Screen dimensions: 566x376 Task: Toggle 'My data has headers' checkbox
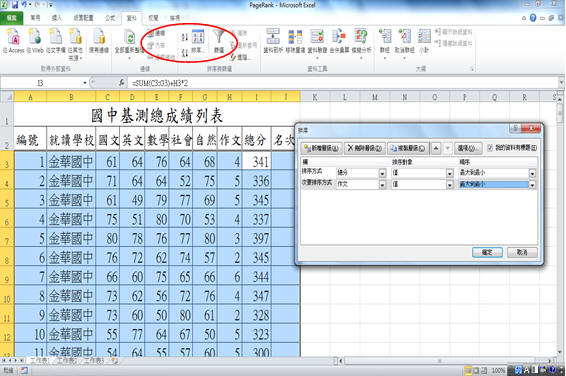[x=490, y=148]
